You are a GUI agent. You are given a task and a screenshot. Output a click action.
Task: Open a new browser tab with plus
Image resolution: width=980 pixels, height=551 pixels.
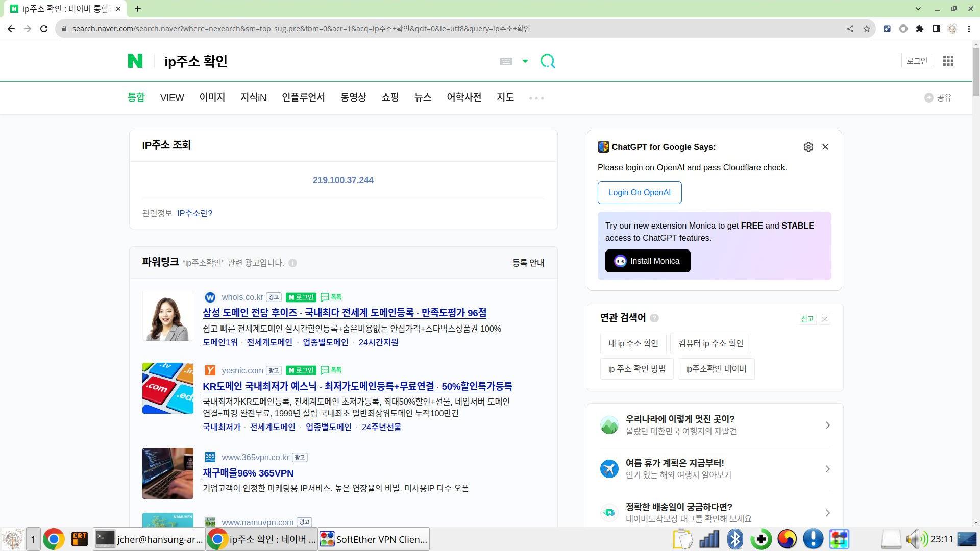click(x=138, y=9)
